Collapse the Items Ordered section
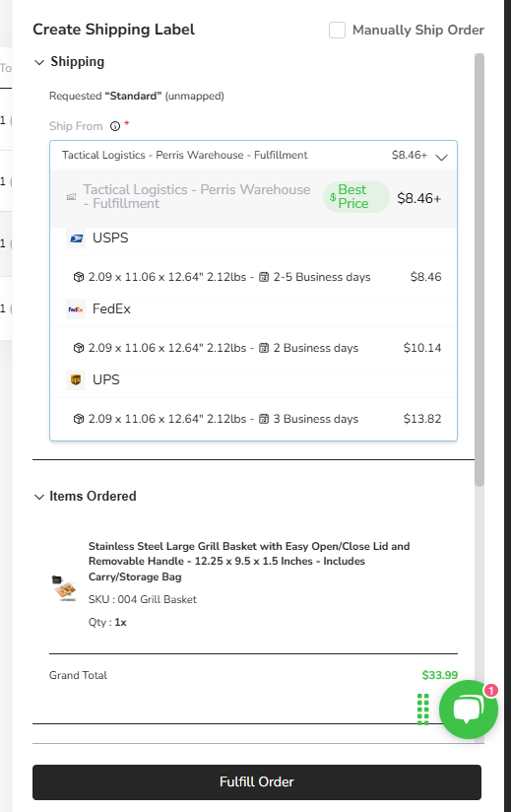 pos(39,497)
